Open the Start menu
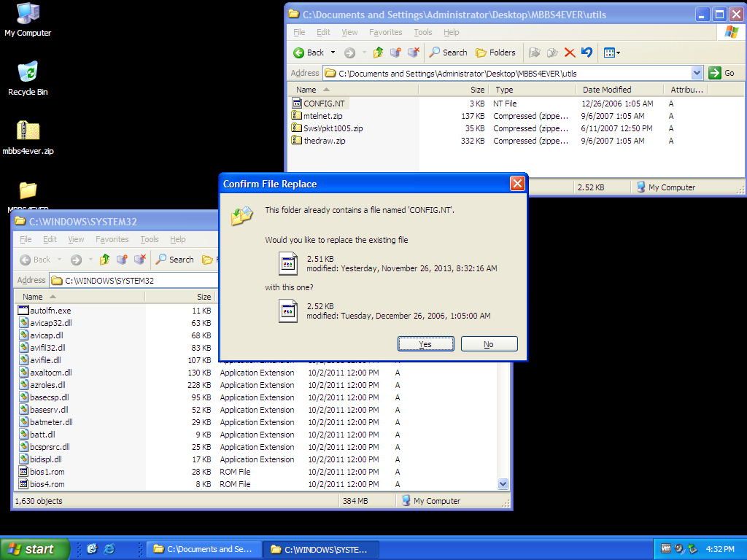Image resolution: width=747 pixels, height=560 pixels. point(35,549)
